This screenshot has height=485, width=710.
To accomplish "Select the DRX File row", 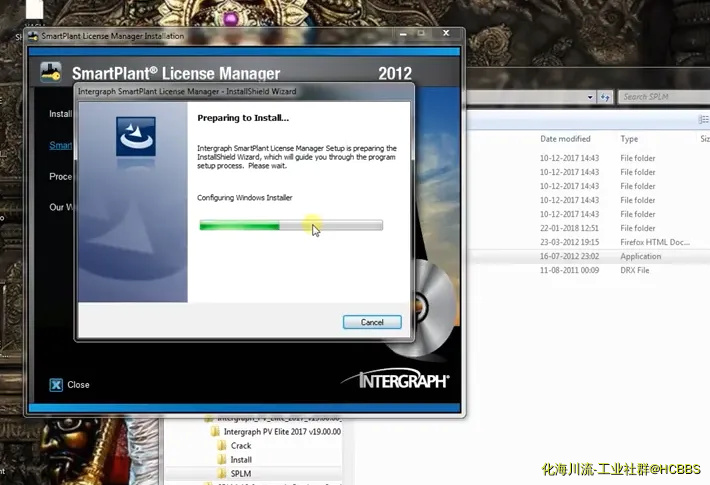I will tap(620, 270).
